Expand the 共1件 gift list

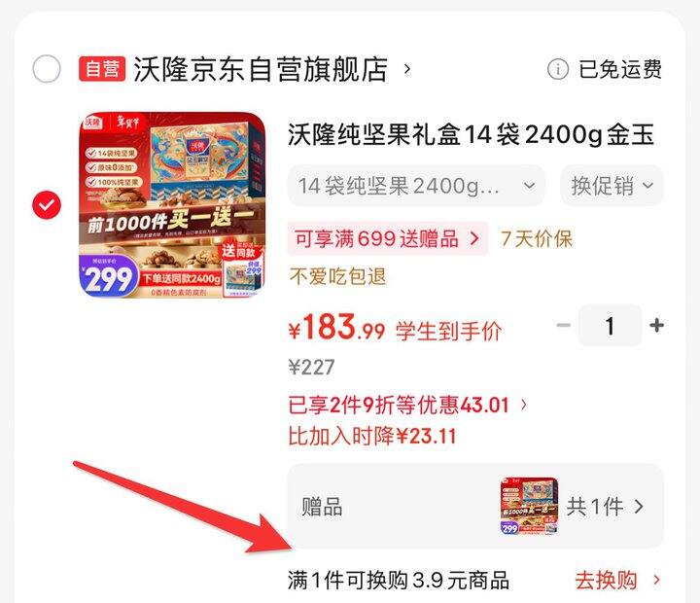pos(606,507)
